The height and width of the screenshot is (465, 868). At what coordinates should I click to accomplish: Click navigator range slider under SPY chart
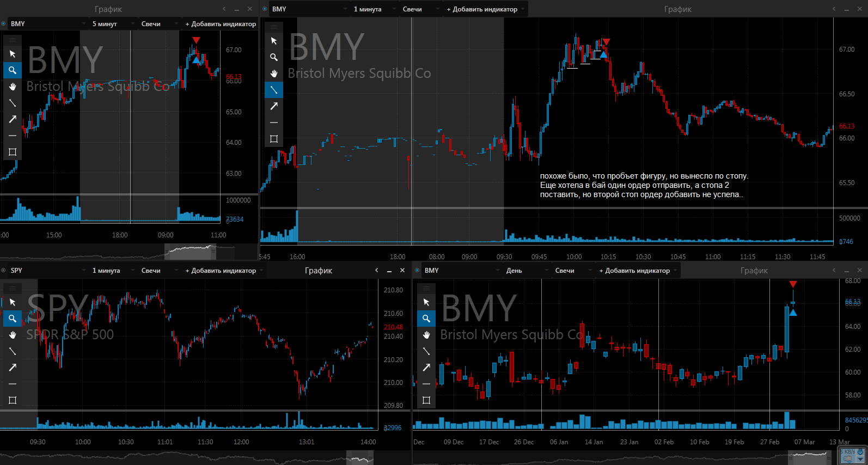(360, 458)
